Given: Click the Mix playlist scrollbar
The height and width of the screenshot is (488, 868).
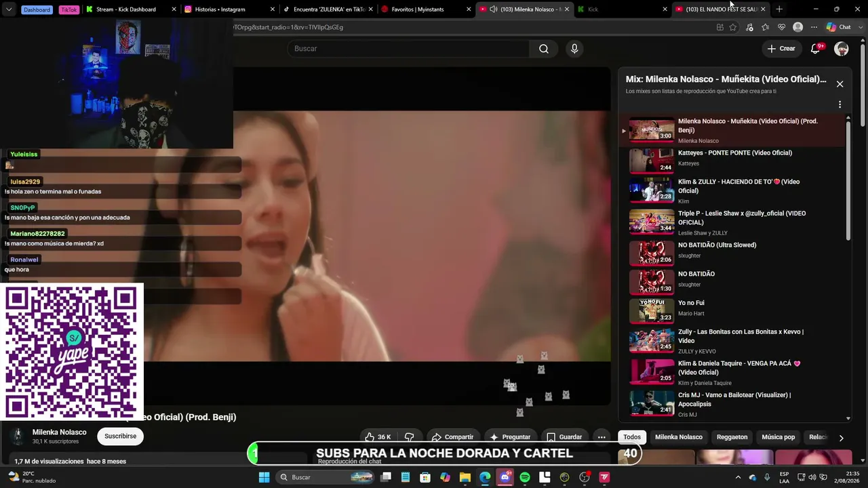Looking at the screenshot, I should pos(848,180).
